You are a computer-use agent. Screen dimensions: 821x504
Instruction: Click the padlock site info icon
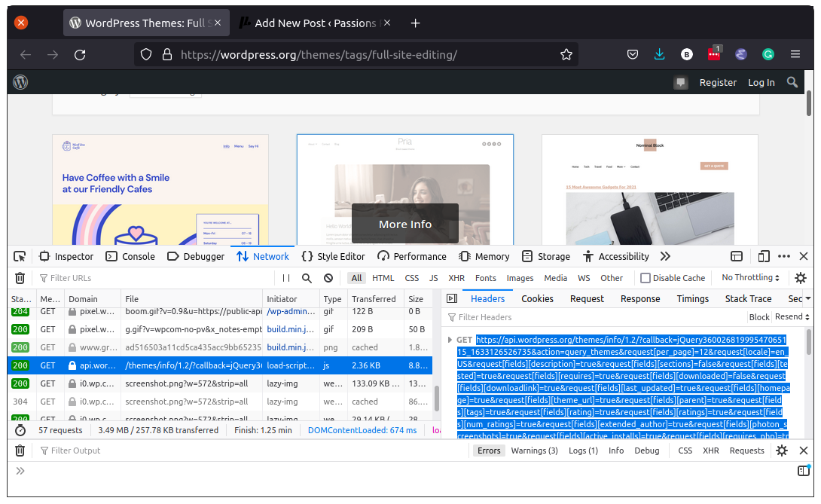point(167,54)
